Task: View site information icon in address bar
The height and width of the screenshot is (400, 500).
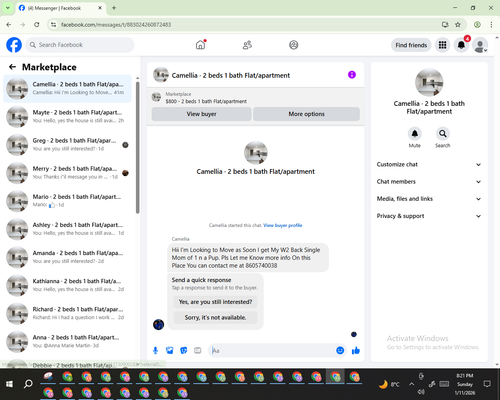Action: click(x=53, y=24)
